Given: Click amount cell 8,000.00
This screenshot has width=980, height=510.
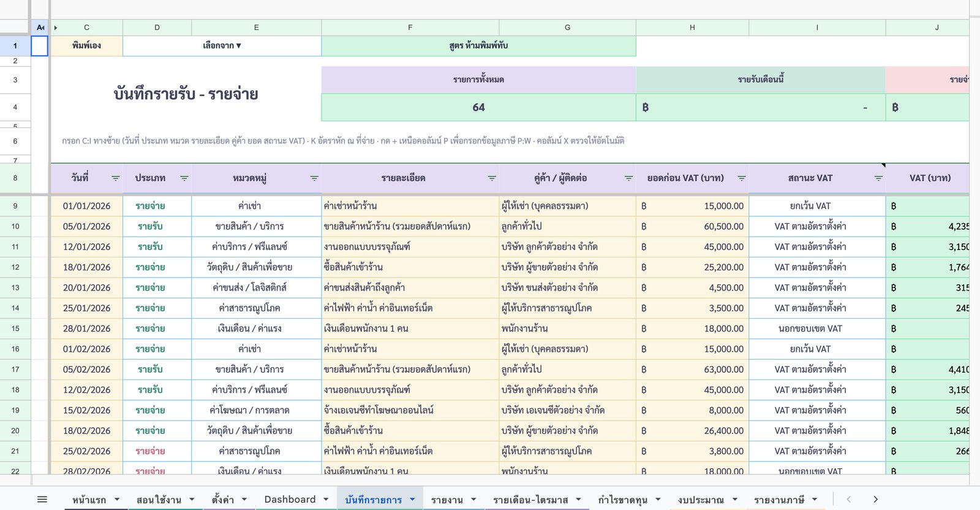Looking at the screenshot, I should [692, 410].
